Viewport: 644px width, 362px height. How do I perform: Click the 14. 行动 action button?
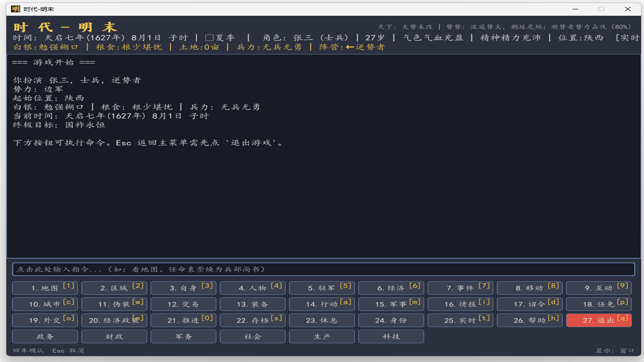pos(322,304)
